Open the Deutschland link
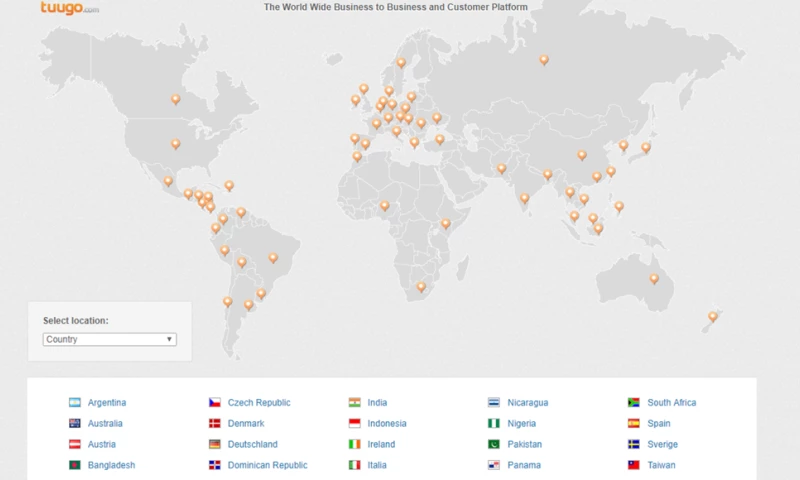 [x=253, y=444]
